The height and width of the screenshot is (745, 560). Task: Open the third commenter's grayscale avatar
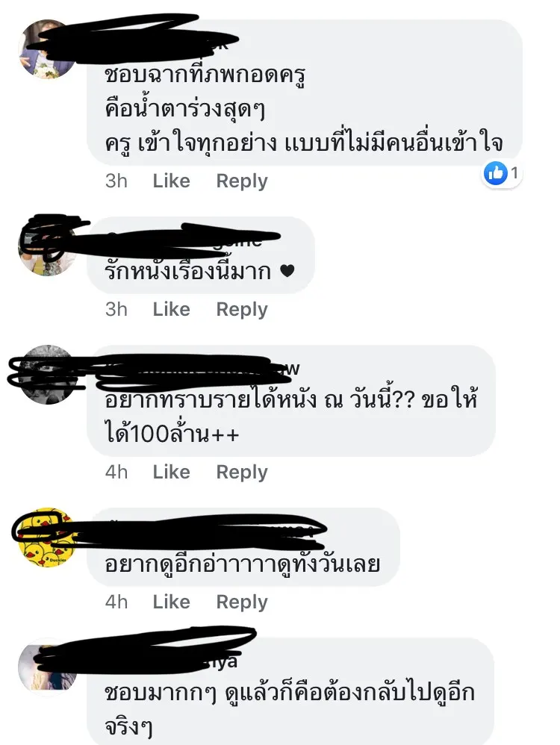tap(47, 375)
